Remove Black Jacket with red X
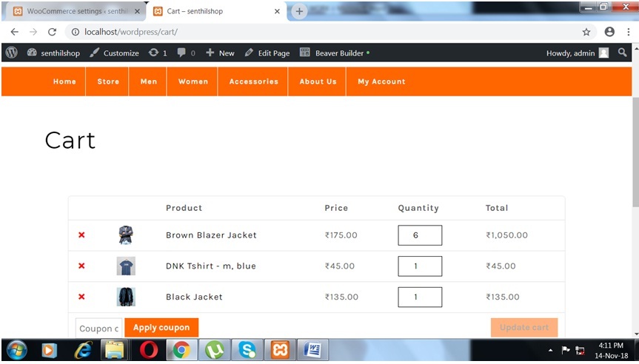 81,297
